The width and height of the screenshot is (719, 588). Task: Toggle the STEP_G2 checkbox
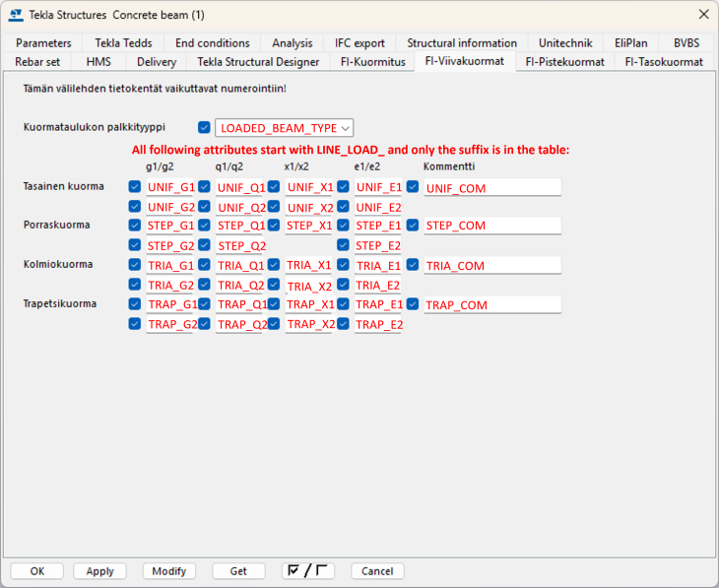pyautogui.click(x=135, y=245)
